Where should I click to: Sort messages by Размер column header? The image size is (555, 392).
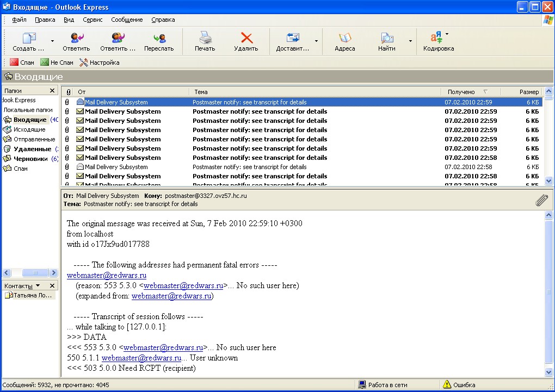[x=522, y=92]
